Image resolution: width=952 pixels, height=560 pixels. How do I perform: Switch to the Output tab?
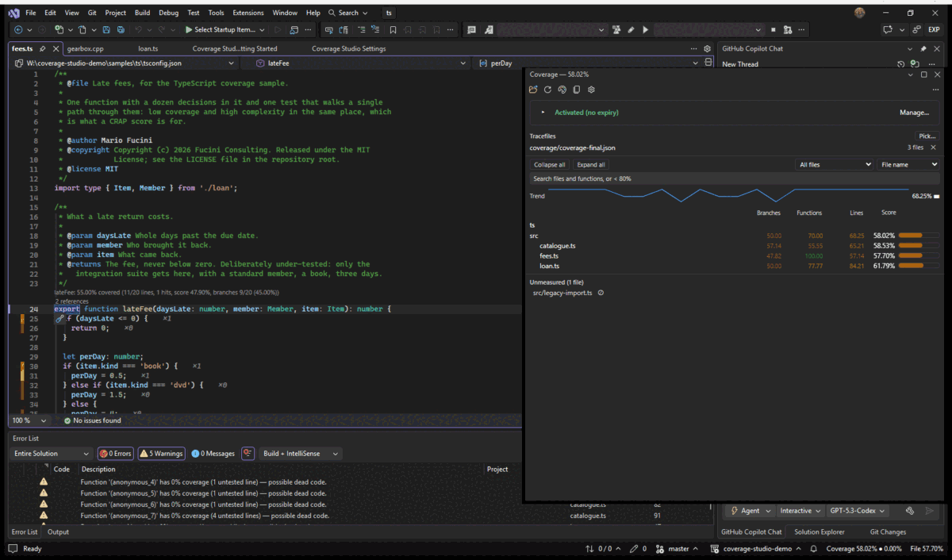(58, 532)
